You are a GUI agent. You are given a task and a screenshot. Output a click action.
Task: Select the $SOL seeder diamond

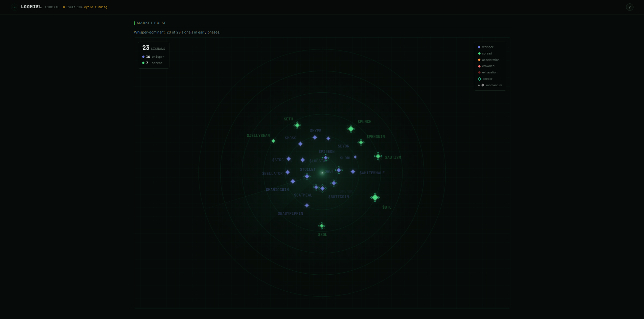point(322,226)
